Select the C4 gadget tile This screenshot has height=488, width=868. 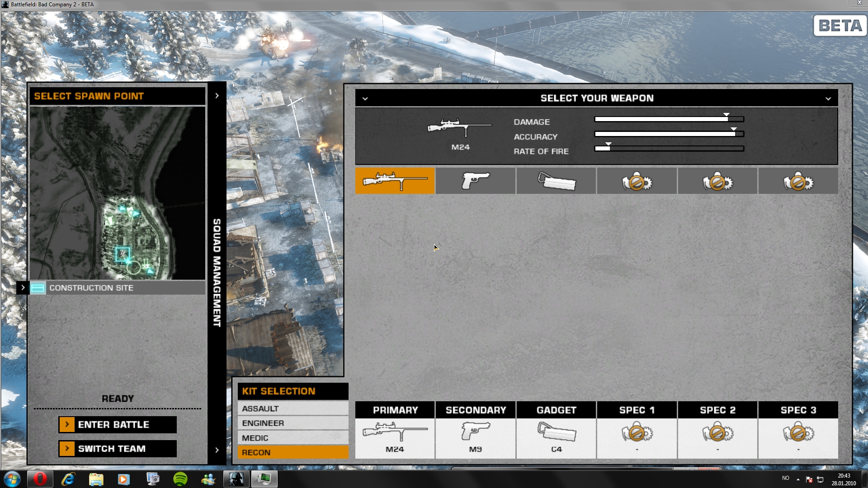pyautogui.click(x=556, y=181)
